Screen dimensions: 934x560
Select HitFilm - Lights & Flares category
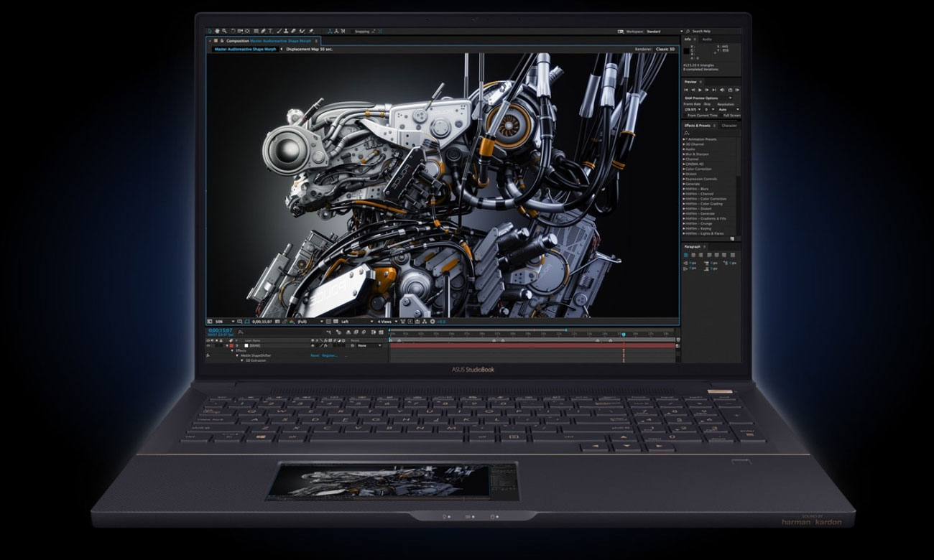(x=704, y=233)
